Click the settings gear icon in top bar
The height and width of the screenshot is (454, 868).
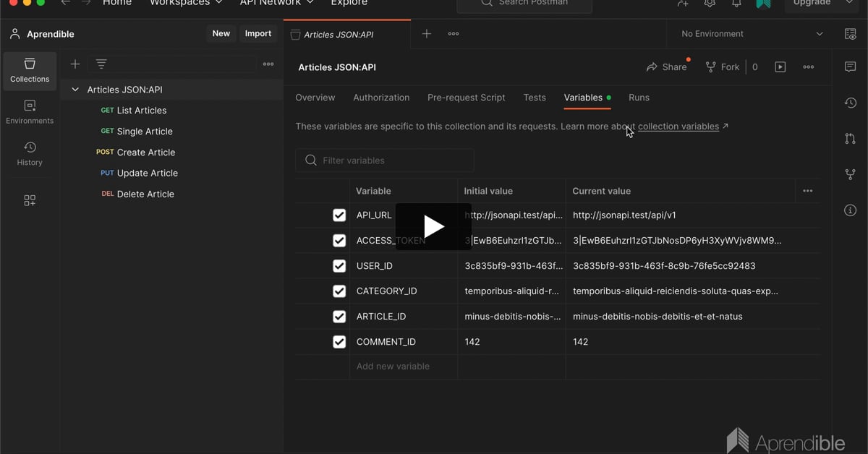(710, 4)
